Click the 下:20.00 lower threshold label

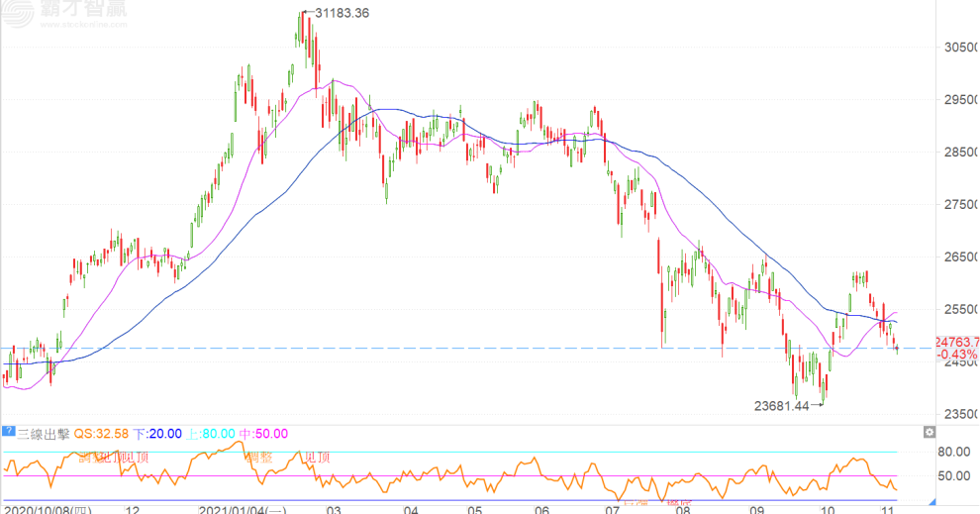pyautogui.click(x=158, y=433)
